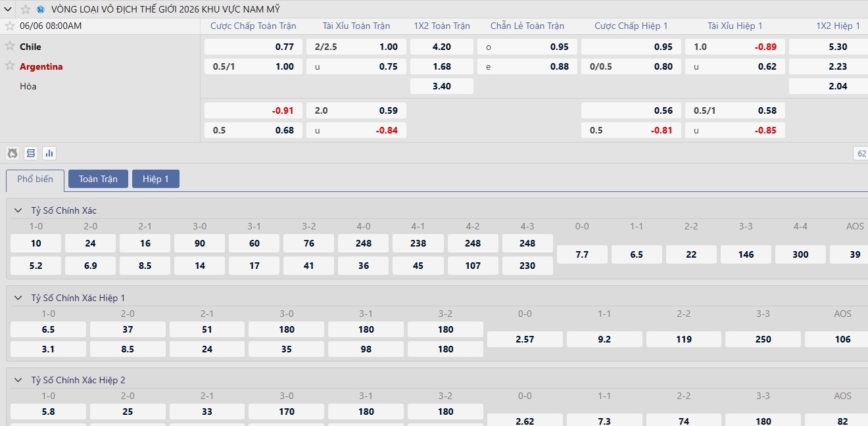Toggle favorite star next to Chile
The image size is (868, 426).
(10, 46)
